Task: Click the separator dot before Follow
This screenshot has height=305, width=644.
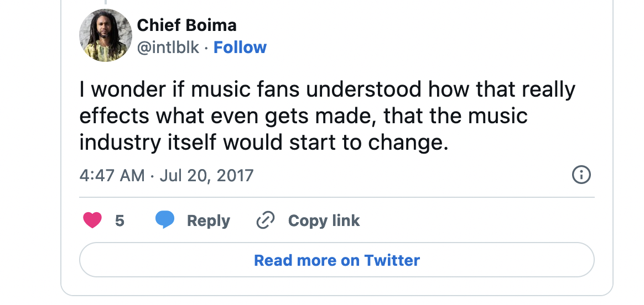Action: tap(206, 48)
